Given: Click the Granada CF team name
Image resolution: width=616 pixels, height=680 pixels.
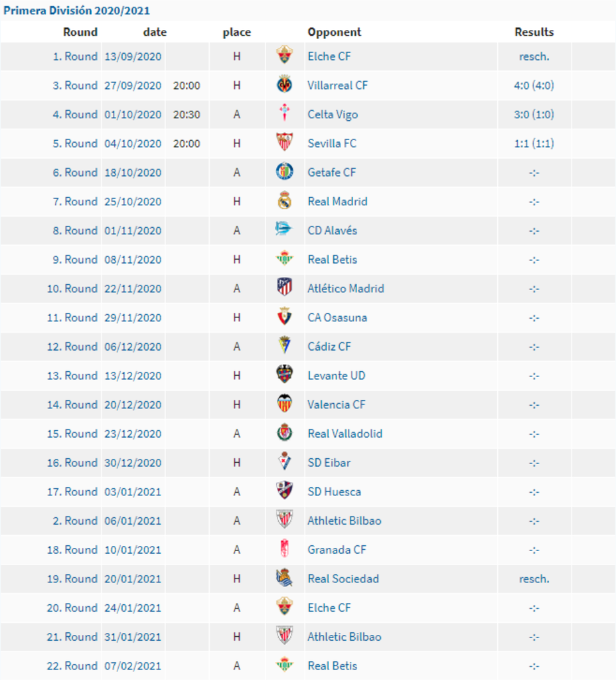Looking at the screenshot, I should (x=337, y=550).
